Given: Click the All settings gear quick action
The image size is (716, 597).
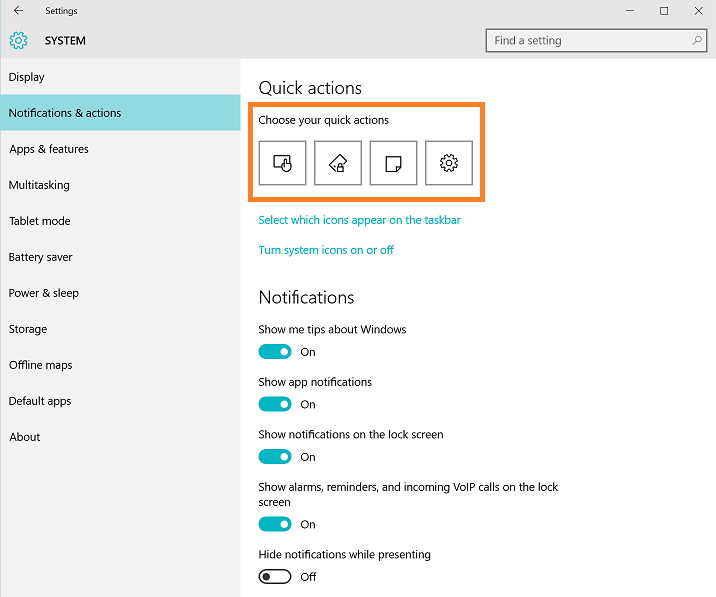Looking at the screenshot, I should point(449,163).
